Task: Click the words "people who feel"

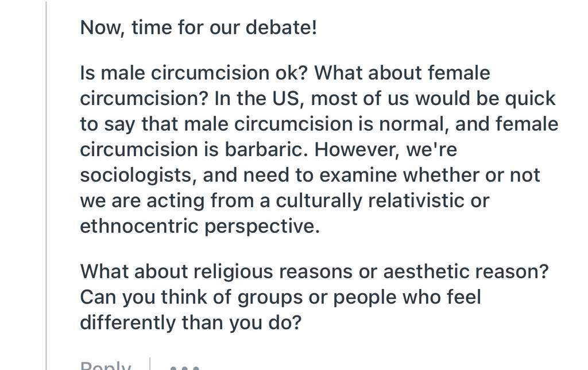Action: [407, 297]
